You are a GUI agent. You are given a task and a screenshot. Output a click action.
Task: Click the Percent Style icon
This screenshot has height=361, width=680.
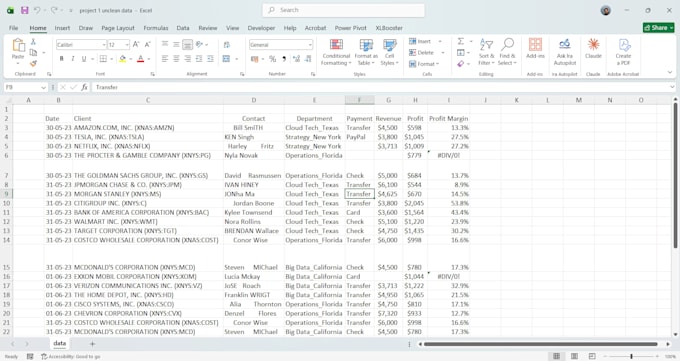(x=272, y=59)
